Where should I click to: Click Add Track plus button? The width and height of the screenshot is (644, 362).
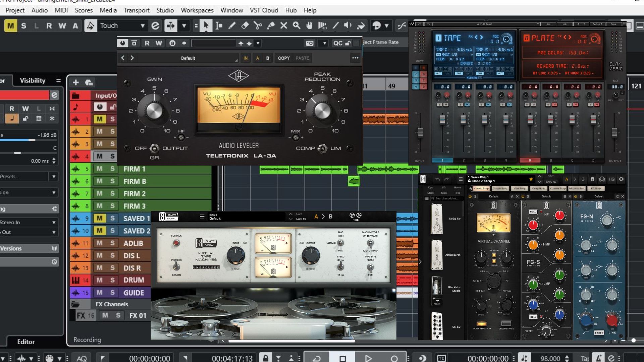pos(76,82)
